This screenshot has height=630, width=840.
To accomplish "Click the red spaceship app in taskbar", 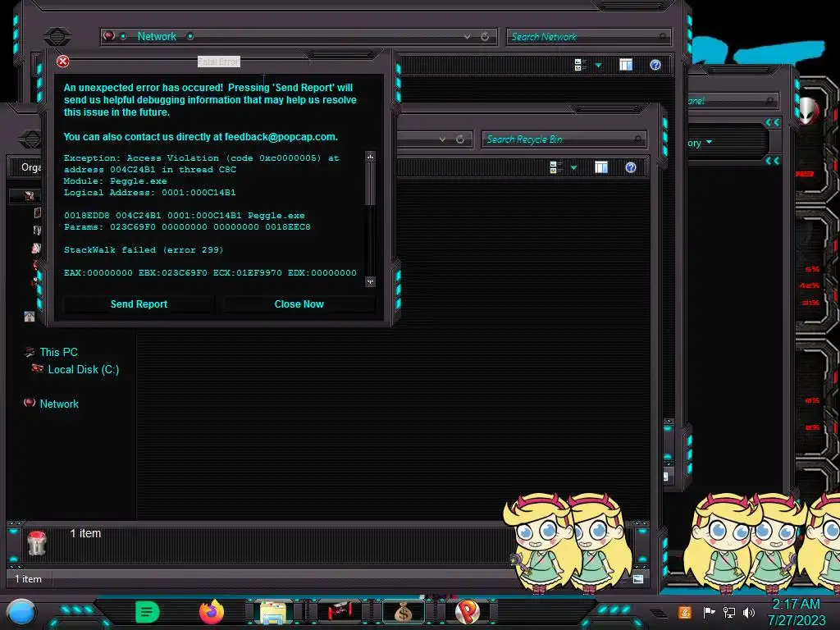I will [339, 611].
